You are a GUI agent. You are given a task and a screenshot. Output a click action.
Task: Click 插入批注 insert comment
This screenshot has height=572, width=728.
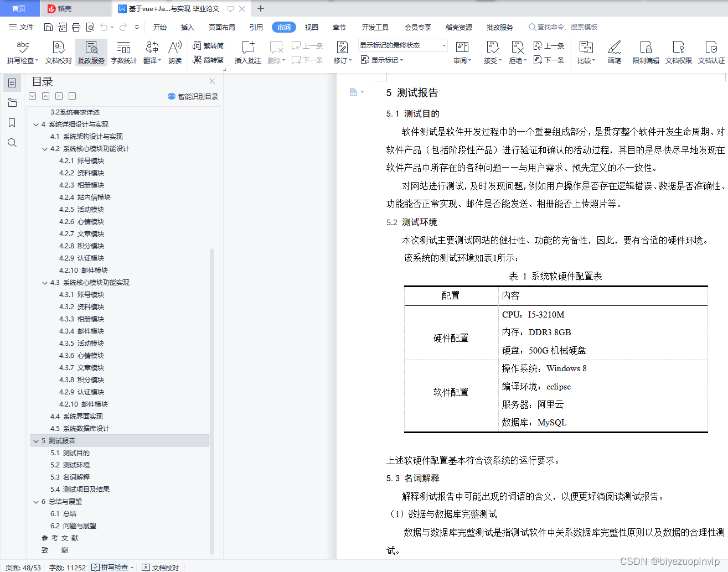[247, 53]
